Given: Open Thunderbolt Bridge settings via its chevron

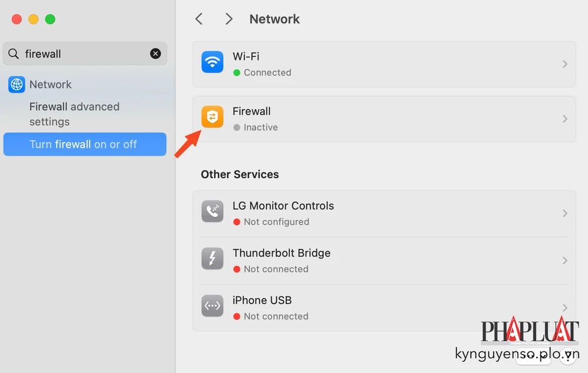Looking at the screenshot, I should point(564,258).
